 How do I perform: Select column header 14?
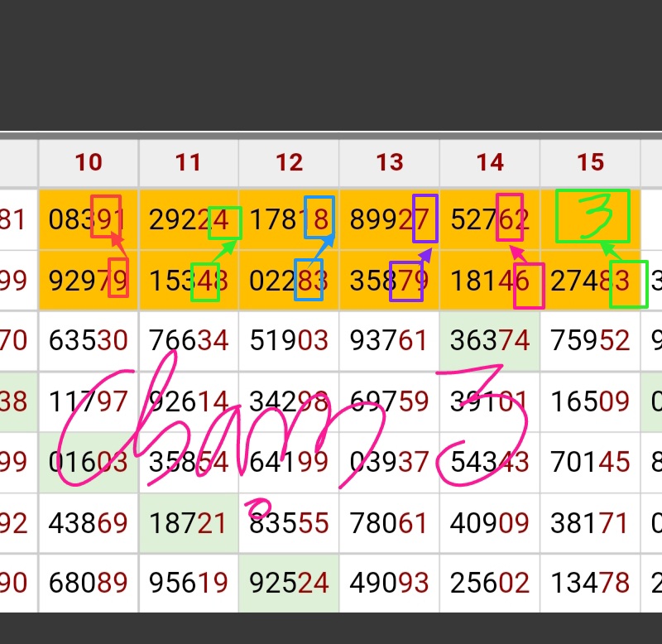(x=490, y=162)
